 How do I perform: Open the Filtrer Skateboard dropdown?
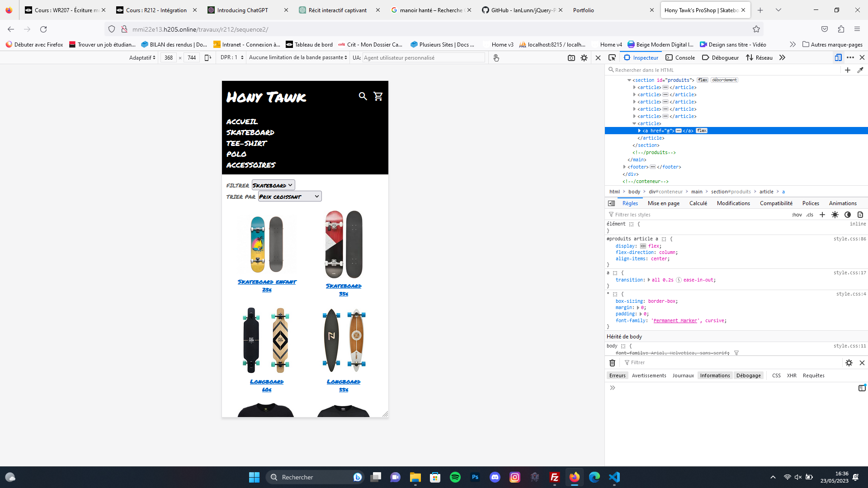[273, 185]
